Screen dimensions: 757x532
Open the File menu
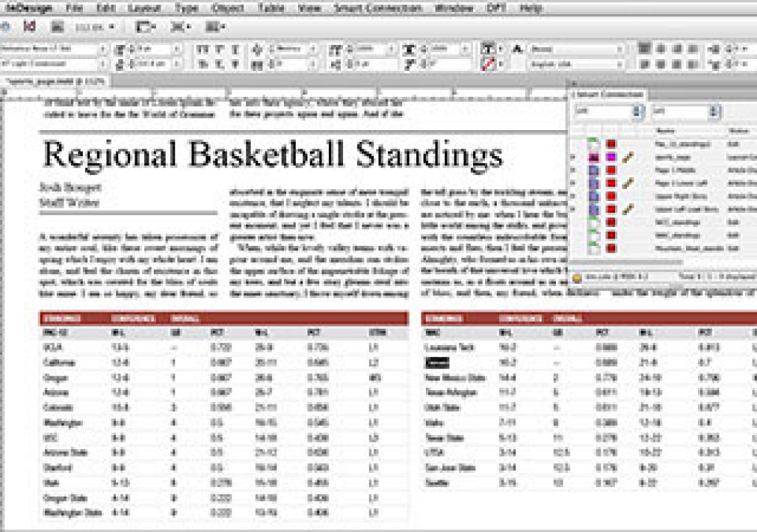[x=74, y=7]
